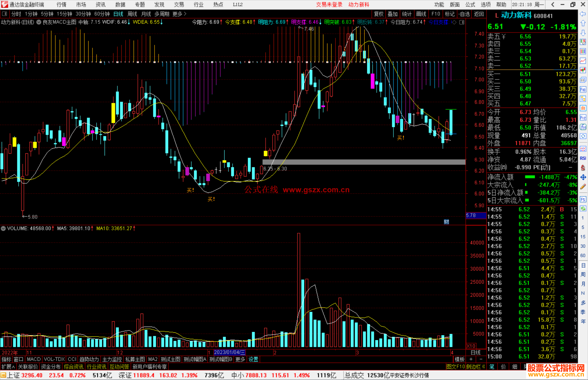Select 年 yearly period in sidebar
588x380 pixels.
click(x=583, y=321)
